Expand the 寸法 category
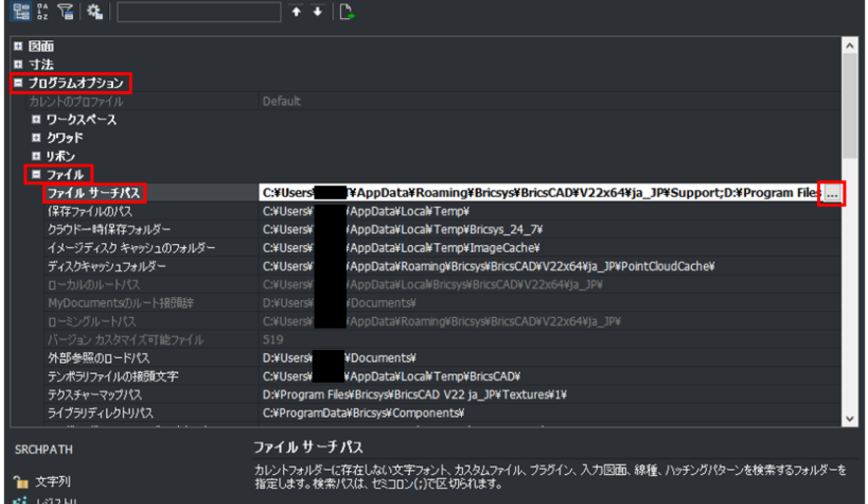 [x=18, y=64]
